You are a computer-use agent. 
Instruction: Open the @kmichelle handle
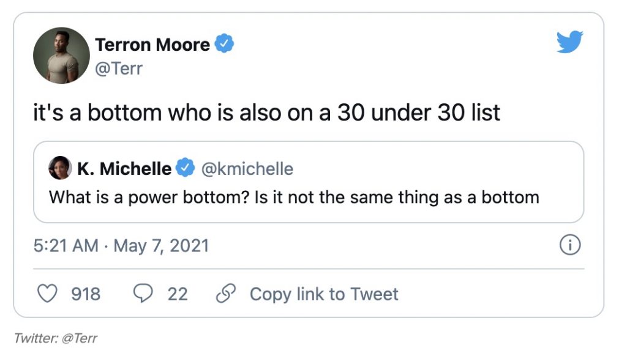pyautogui.click(x=247, y=169)
